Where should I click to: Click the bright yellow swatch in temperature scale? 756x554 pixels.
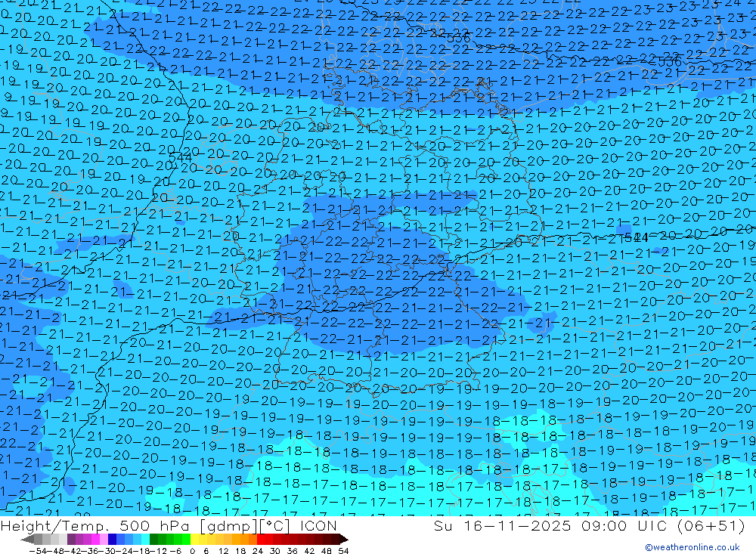click(194, 540)
